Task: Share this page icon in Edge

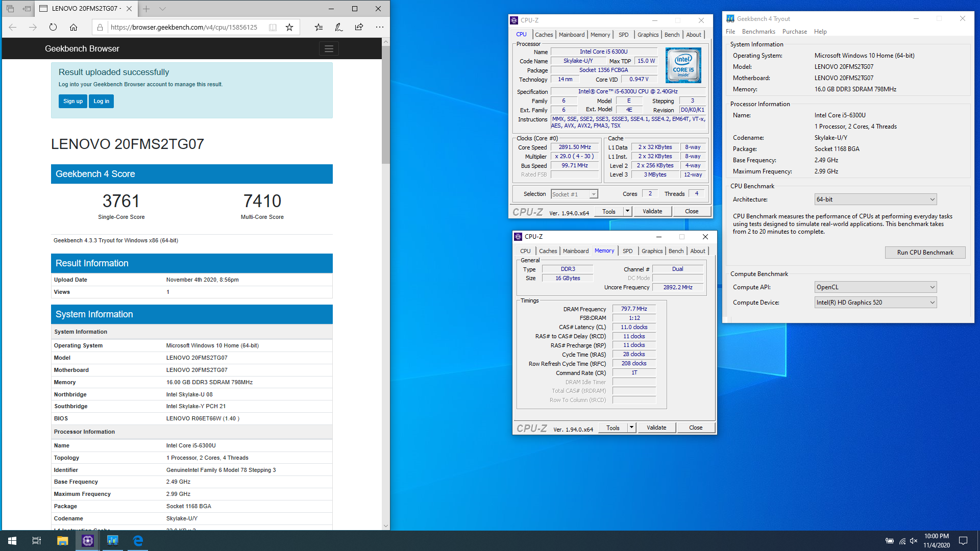Action: click(359, 27)
